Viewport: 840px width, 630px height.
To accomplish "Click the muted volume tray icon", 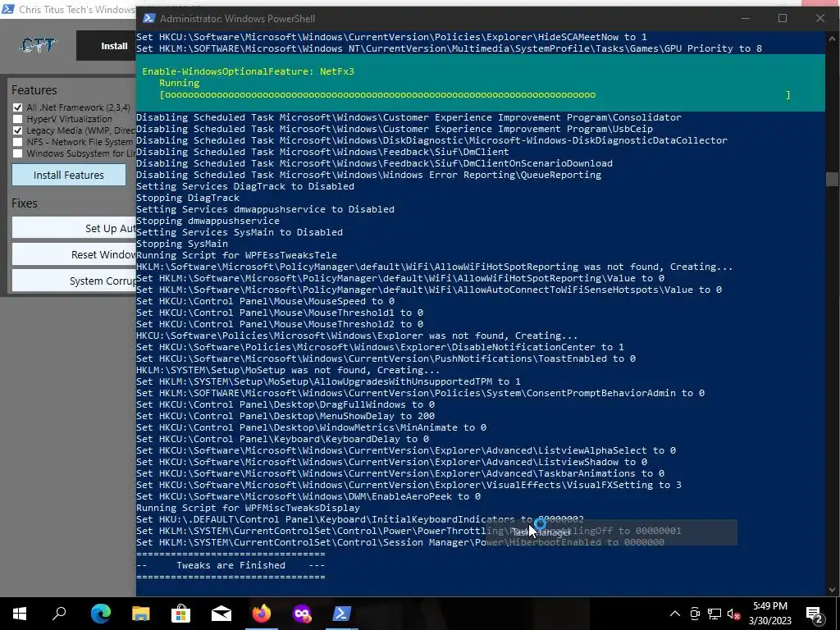I will click(733, 614).
